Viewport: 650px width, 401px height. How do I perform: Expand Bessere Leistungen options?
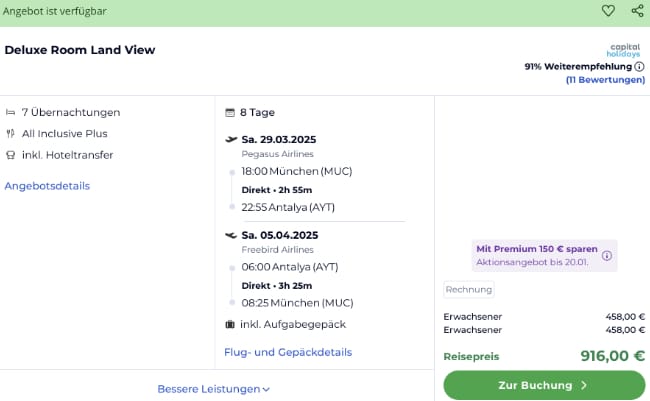click(214, 389)
